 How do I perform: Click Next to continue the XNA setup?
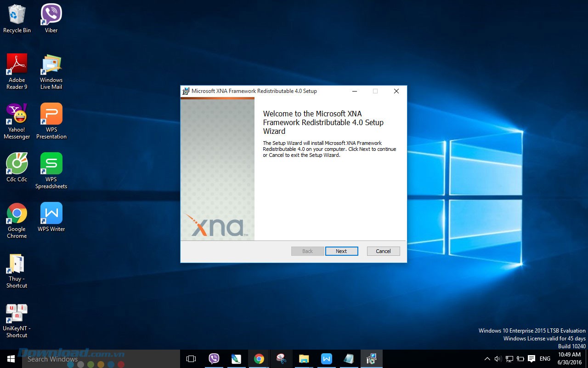(341, 251)
